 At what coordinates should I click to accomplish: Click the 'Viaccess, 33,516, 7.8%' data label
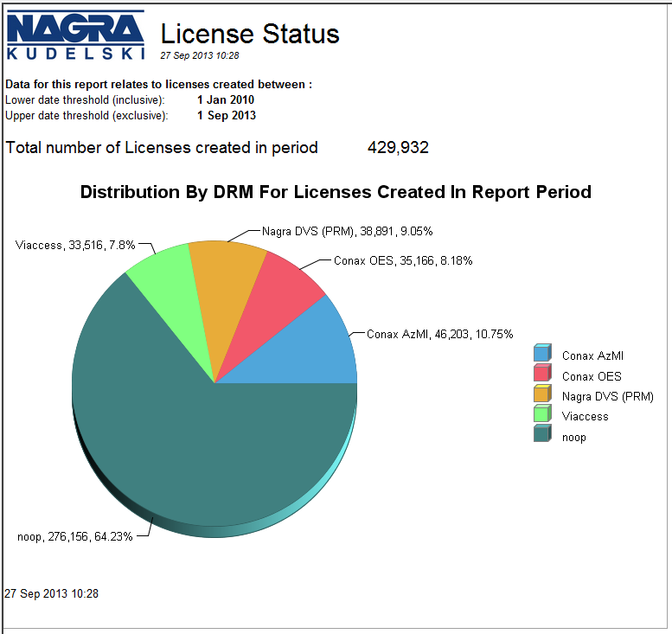coord(75,245)
